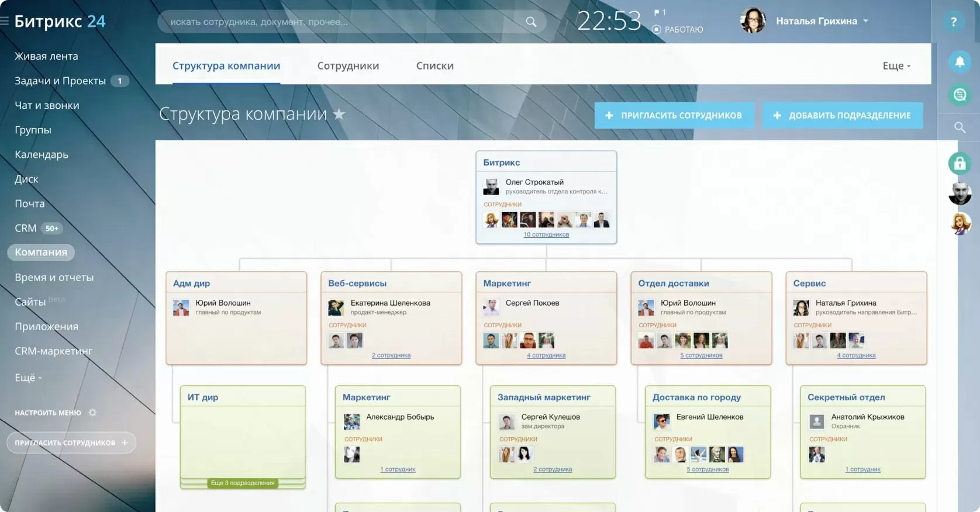
Task: Switch to the Структура компании tab
Action: [226, 65]
